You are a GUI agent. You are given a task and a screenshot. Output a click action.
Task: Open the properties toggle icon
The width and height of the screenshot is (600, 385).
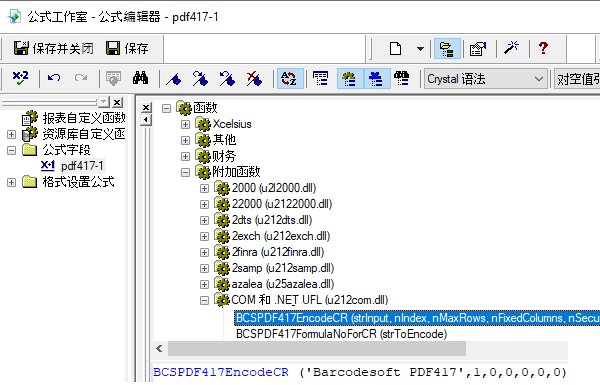[x=478, y=49]
